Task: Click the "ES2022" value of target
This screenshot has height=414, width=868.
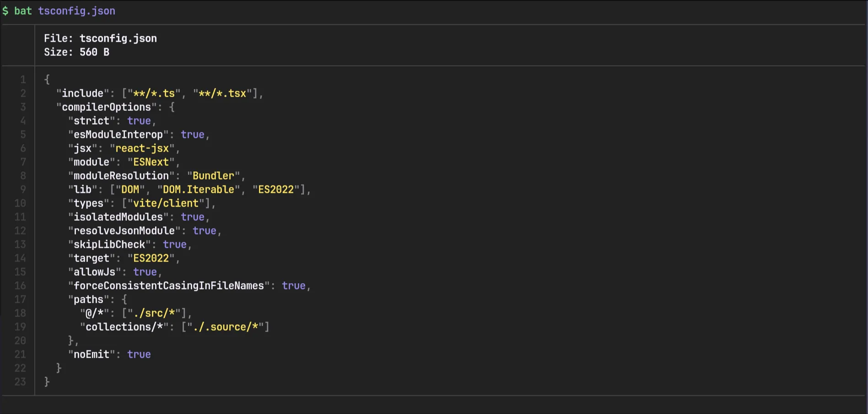Action: pos(151,258)
